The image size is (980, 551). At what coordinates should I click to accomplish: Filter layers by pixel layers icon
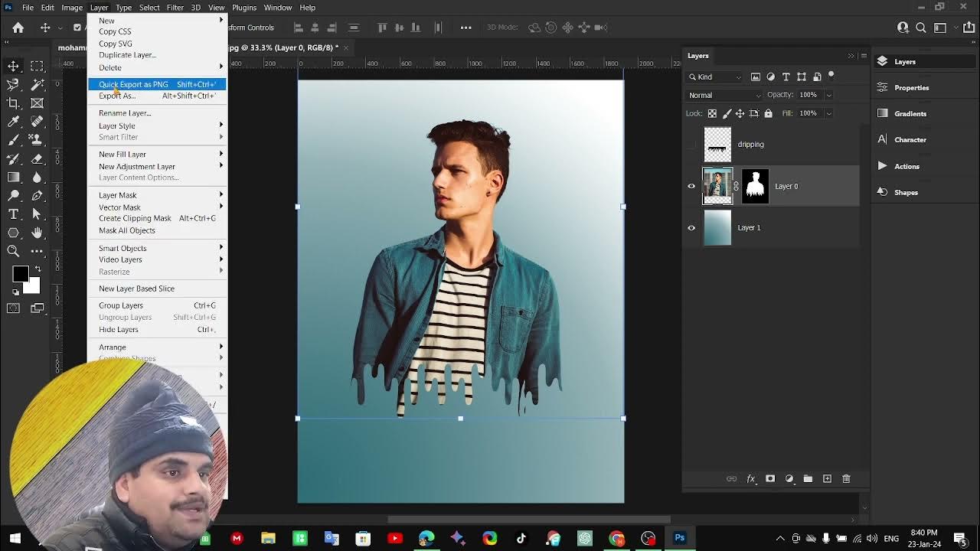pos(755,77)
